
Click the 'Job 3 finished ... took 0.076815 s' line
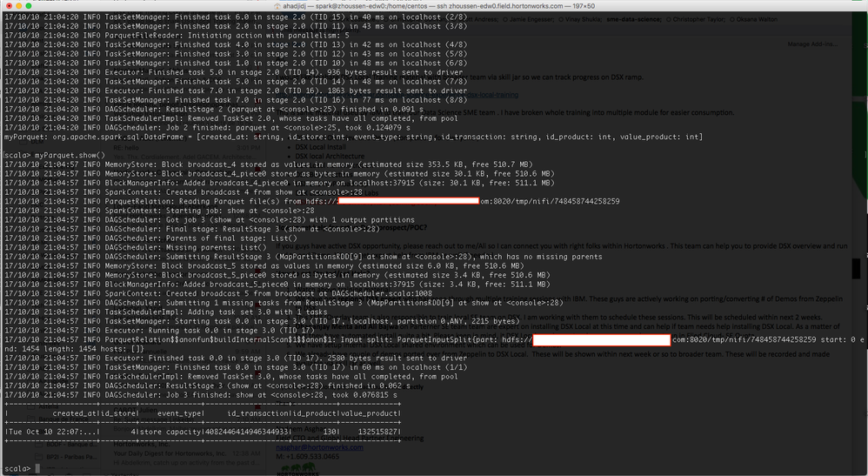(x=200, y=395)
